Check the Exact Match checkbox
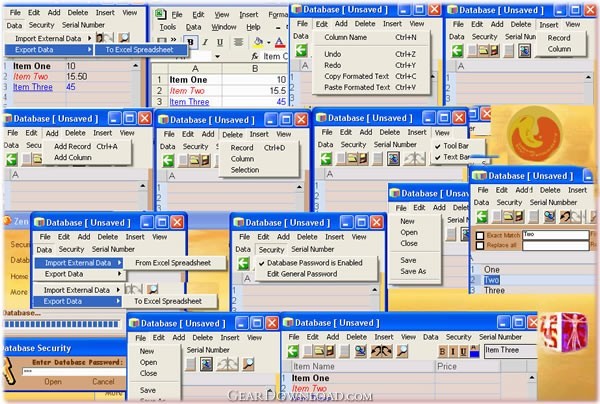This screenshot has height=404, width=600. click(480, 234)
